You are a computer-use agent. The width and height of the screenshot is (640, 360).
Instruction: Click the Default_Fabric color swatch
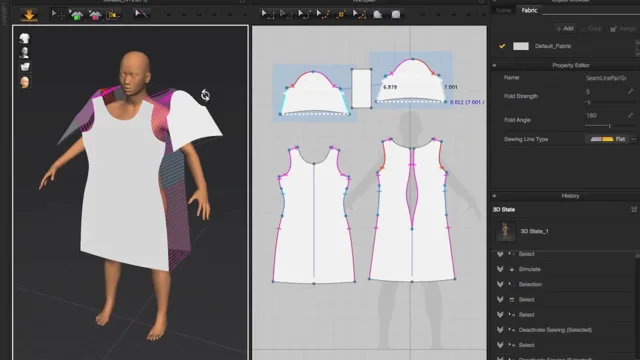click(520, 46)
